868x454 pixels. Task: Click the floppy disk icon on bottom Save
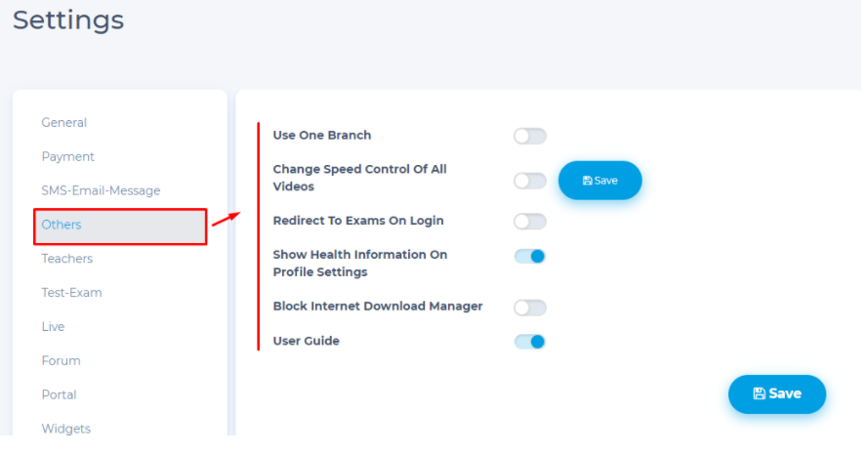(759, 393)
